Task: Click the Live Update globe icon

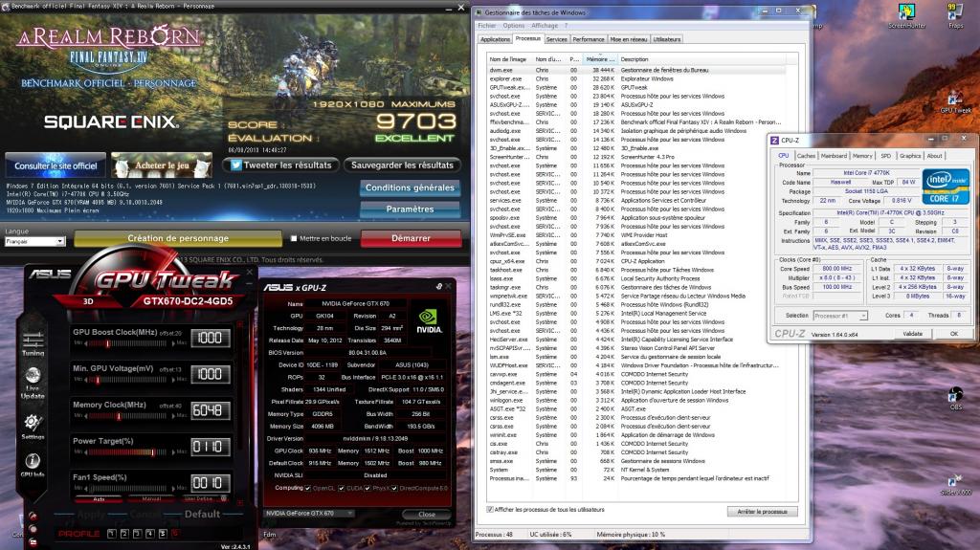Action: 33,381
